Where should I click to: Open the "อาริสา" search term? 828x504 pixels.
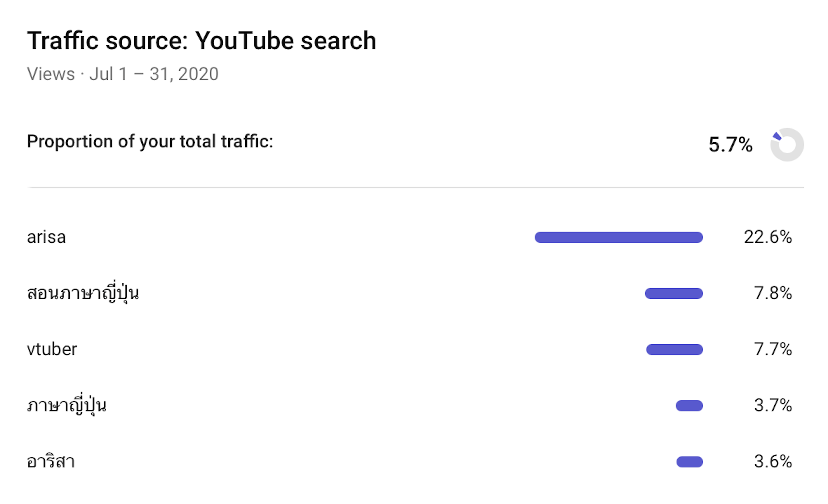(x=51, y=462)
